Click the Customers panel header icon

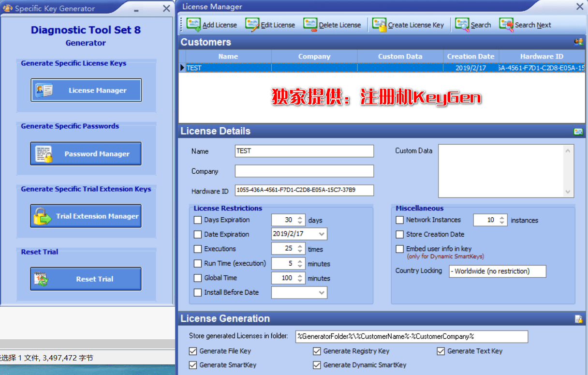578,42
